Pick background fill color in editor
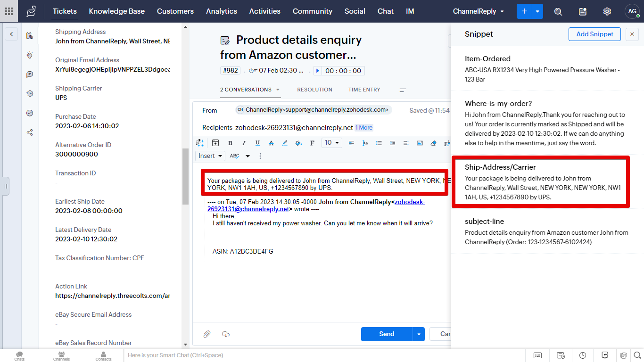The height and width of the screenshot is (362, 644). coord(298,143)
